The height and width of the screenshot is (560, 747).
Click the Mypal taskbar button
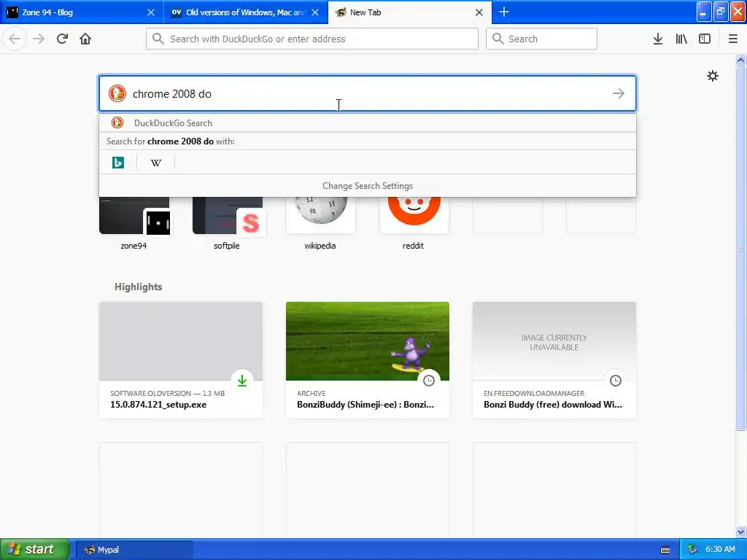(x=133, y=550)
